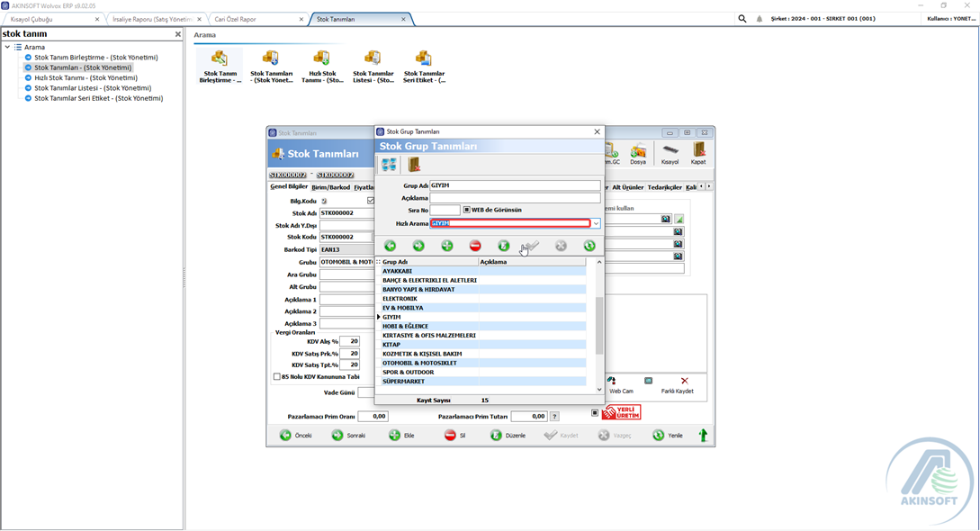
Task: Select Hızlı Stok Tanımı tree item
Action: click(x=85, y=78)
